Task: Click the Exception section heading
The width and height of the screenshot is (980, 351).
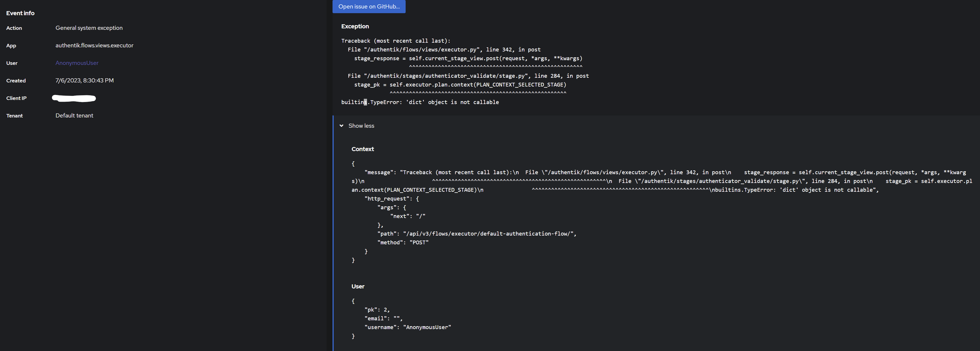Action: pos(354,26)
